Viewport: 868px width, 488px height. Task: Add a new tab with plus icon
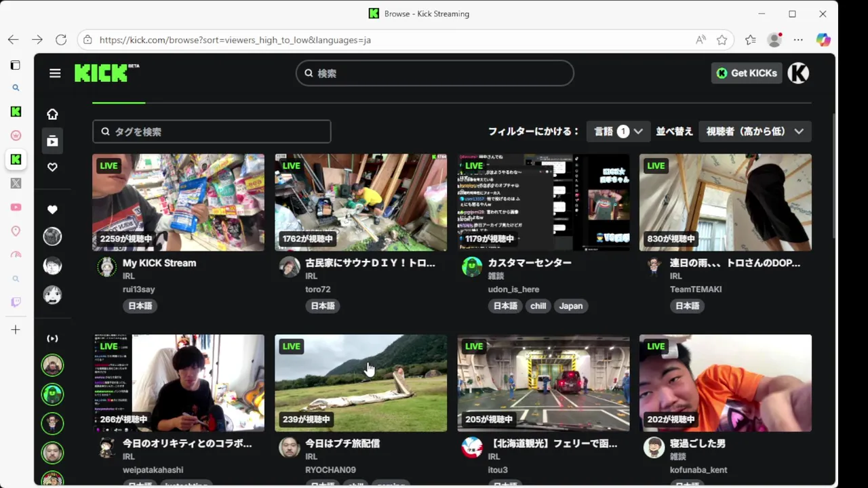pos(16,329)
